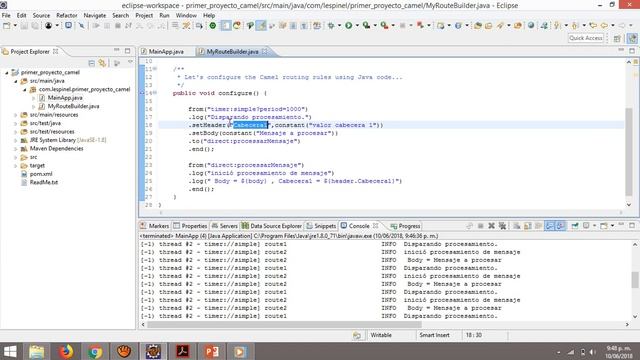Switch to the Progress tab
640x360 pixels.
coord(405,226)
